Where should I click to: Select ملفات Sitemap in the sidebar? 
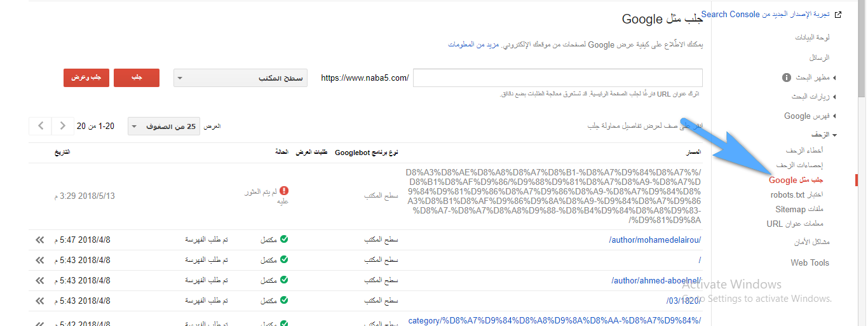point(799,209)
